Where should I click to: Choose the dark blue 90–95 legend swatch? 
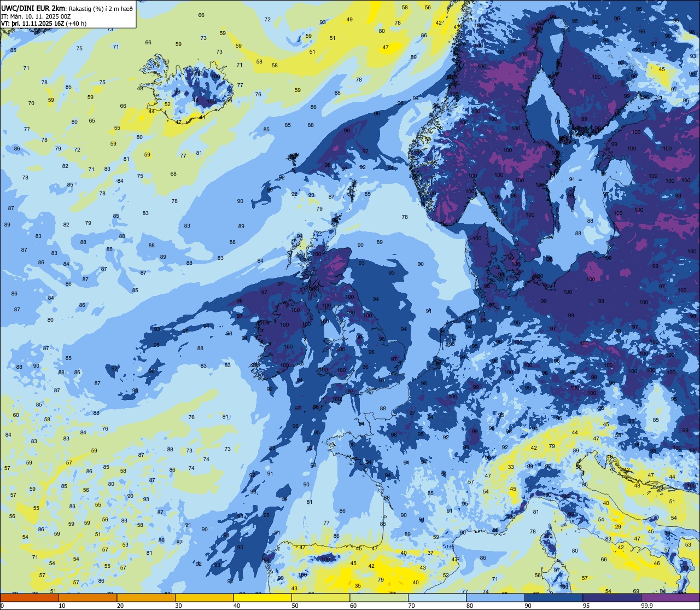pyautogui.click(x=553, y=597)
